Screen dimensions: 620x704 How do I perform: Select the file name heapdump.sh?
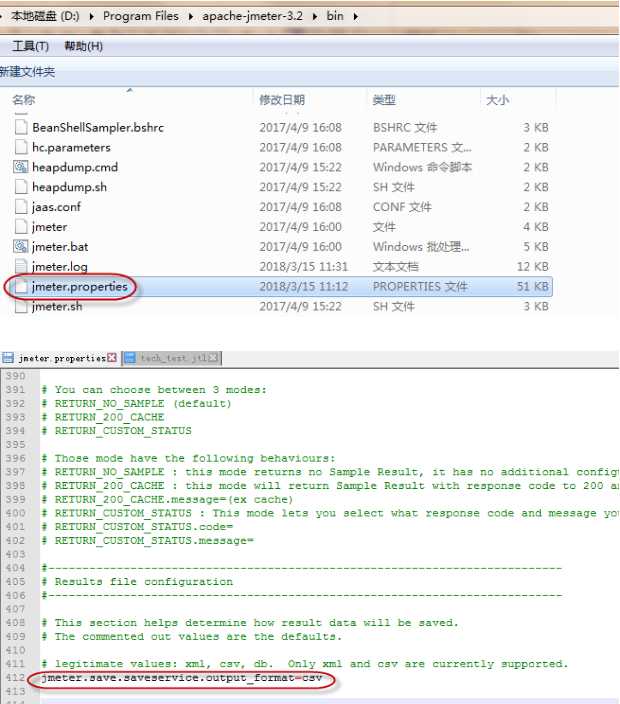click(x=70, y=187)
